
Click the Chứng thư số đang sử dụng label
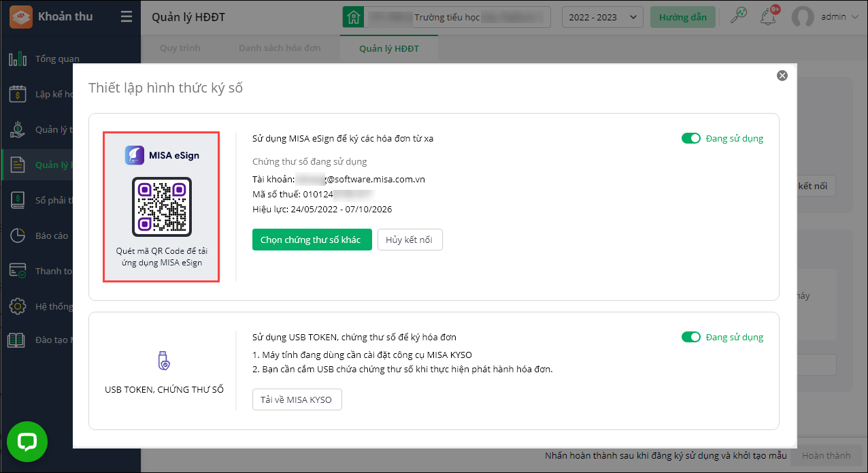pos(310,161)
